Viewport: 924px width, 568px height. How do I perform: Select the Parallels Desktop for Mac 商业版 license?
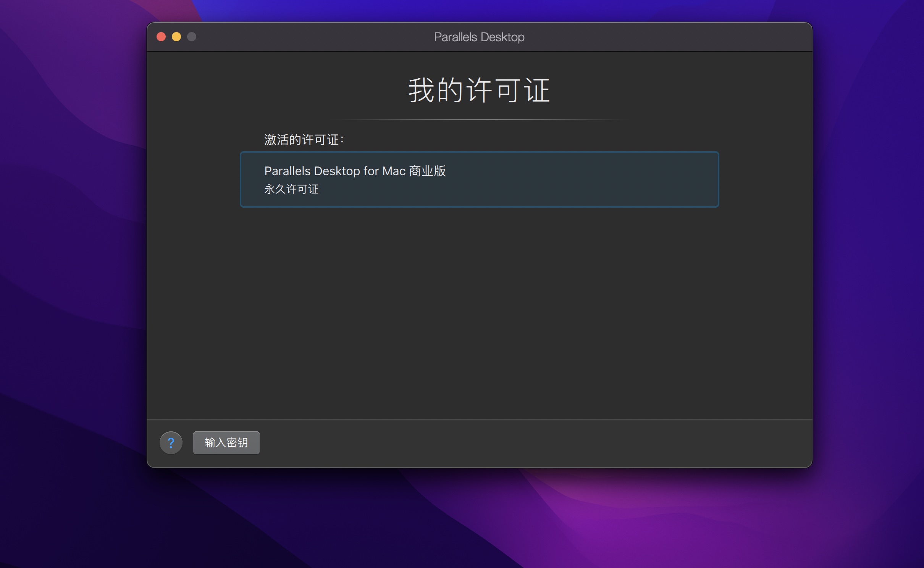tap(479, 179)
